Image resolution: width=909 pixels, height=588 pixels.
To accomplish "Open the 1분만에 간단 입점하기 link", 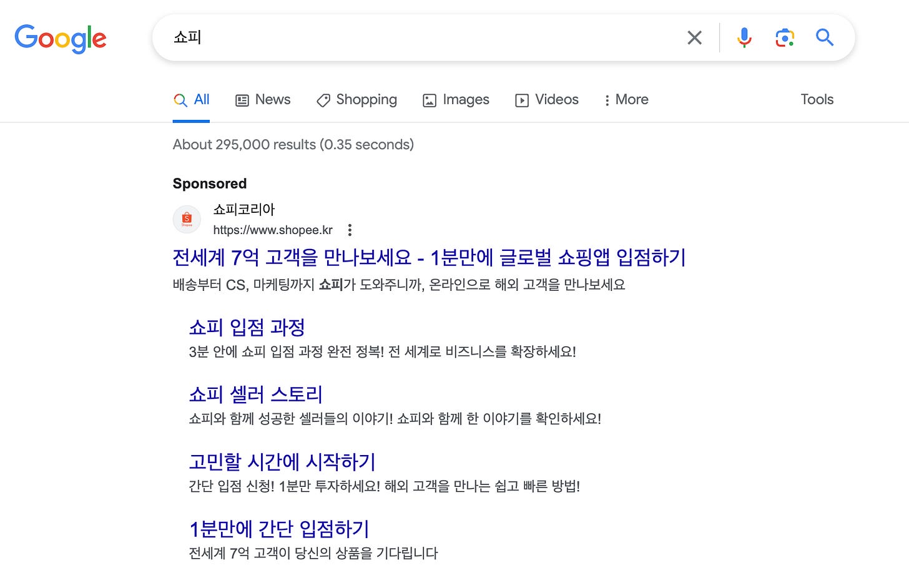I will (279, 528).
